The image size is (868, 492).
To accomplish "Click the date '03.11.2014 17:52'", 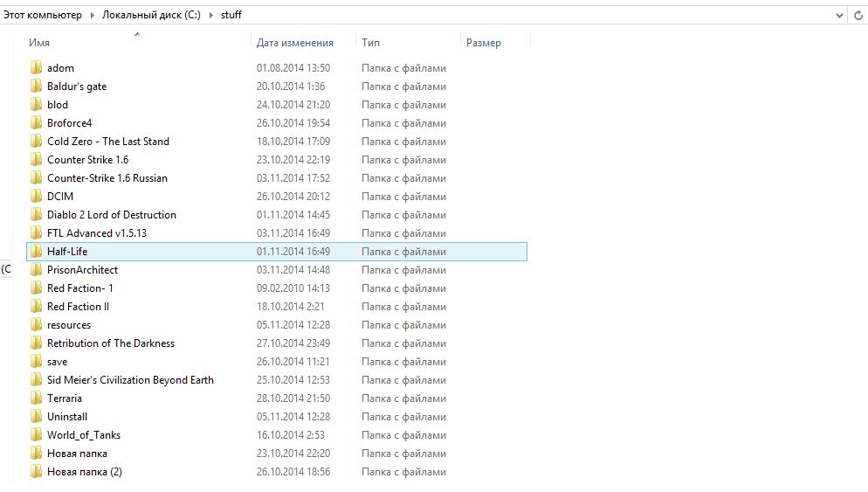I will click(293, 178).
